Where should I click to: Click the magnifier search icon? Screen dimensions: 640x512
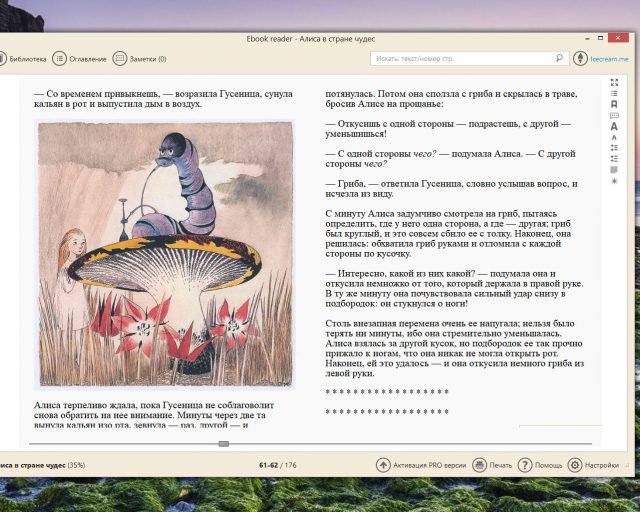[560, 58]
